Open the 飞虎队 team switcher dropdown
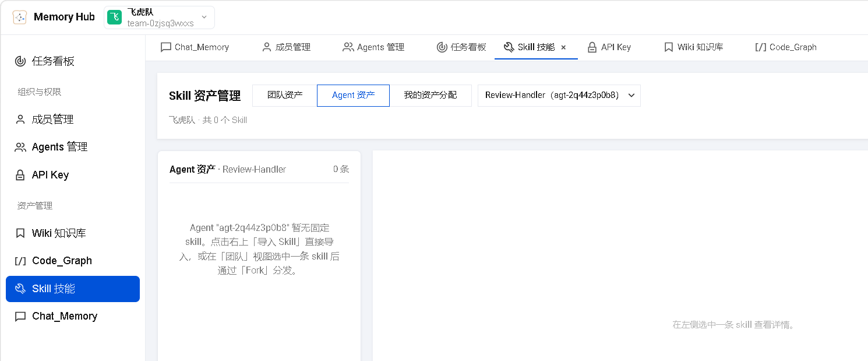 [160, 17]
